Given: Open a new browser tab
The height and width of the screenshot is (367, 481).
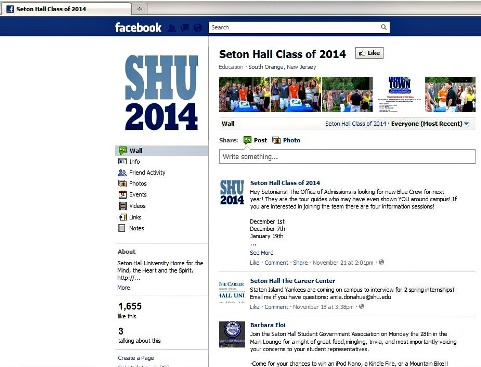Looking at the screenshot, I should click(140, 9).
